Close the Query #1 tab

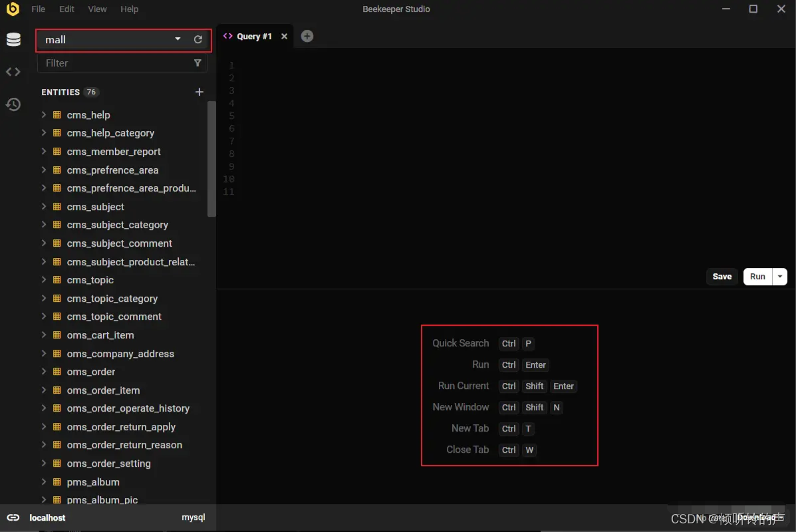click(x=285, y=36)
